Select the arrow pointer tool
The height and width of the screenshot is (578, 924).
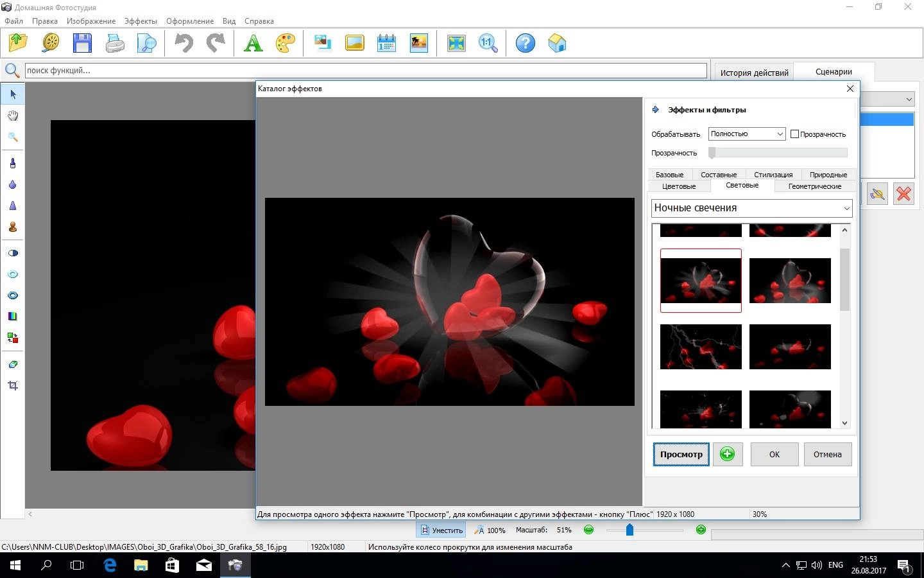coord(13,94)
